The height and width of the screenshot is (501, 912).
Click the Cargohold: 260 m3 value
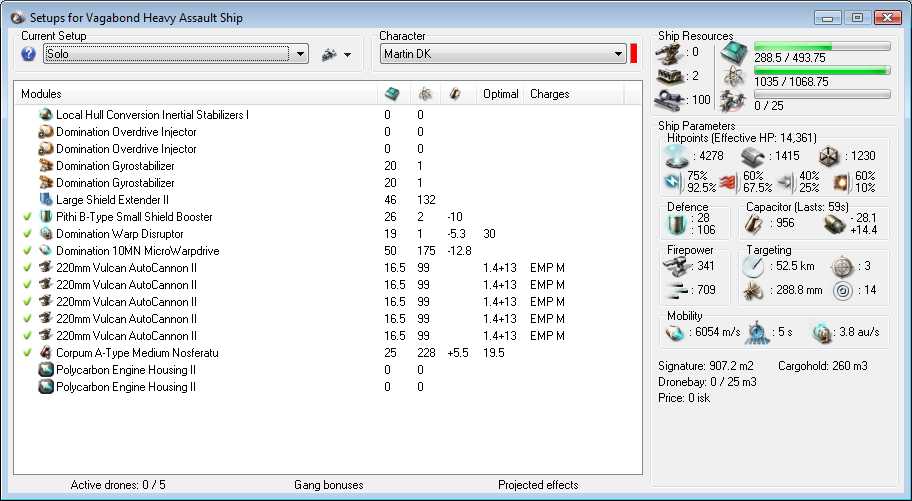[x=822, y=366]
